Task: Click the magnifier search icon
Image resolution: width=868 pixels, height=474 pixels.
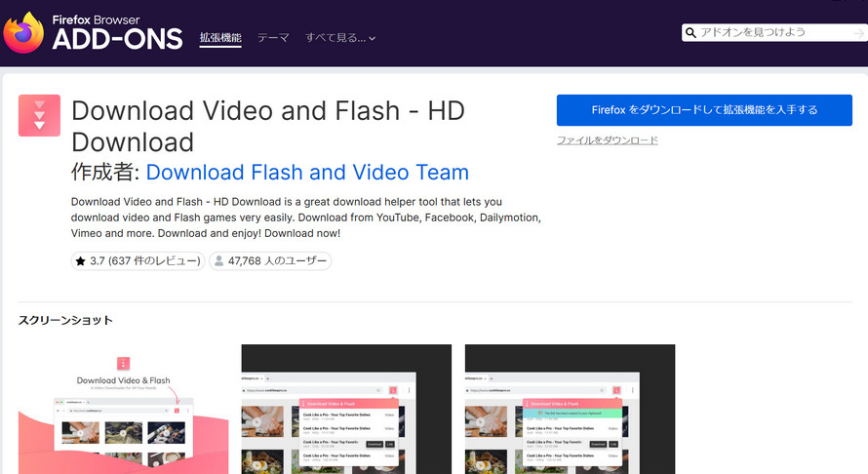Action: click(x=690, y=32)
